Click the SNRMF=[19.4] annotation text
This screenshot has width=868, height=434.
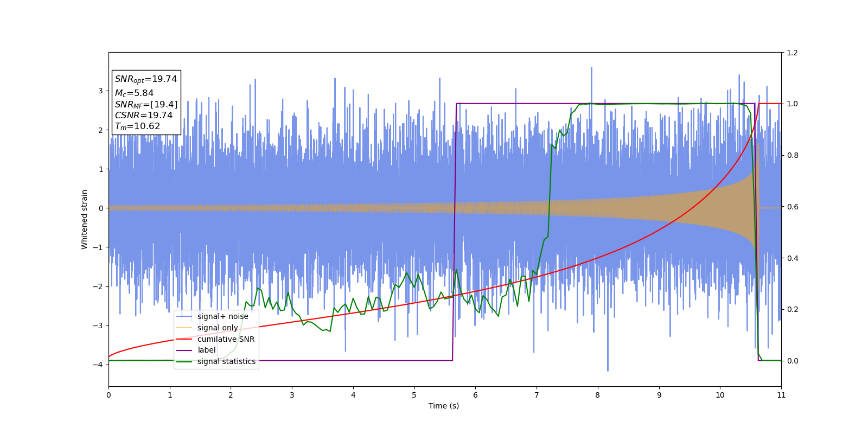(146, 105)
